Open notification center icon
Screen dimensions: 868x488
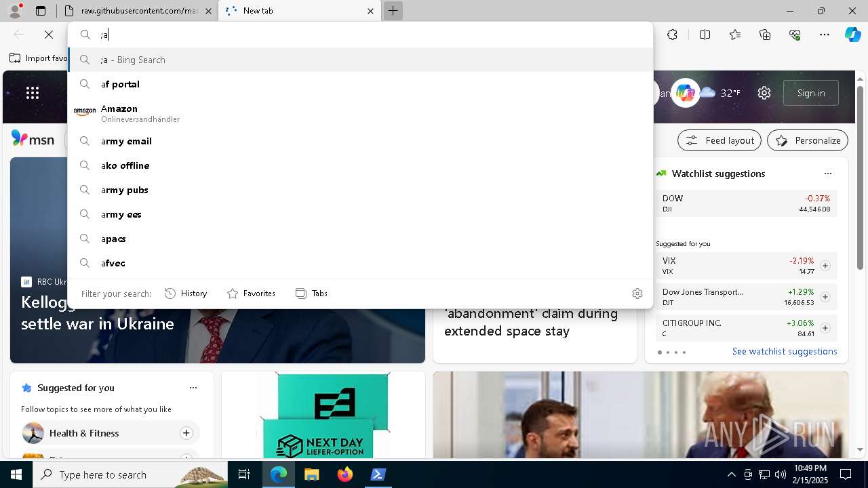coord(846,474)
